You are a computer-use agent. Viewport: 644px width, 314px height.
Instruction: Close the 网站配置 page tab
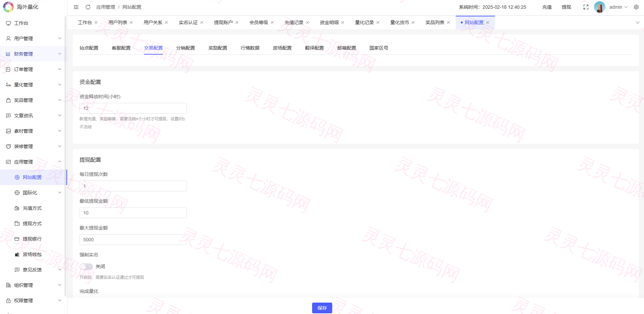point(488,22)
